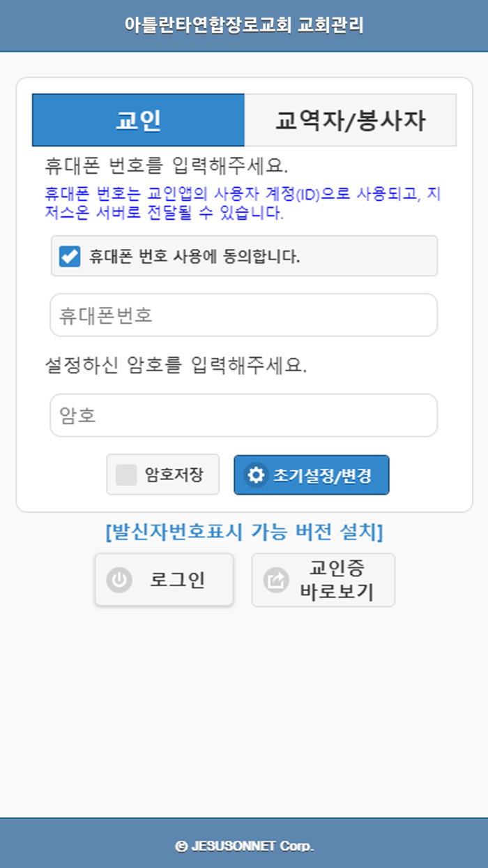Image resolution: width=488 pixels, height=868 pixels.
Task: Click the 아틀란타연합장로교회 교회관리 title bar
Action: 244,24
